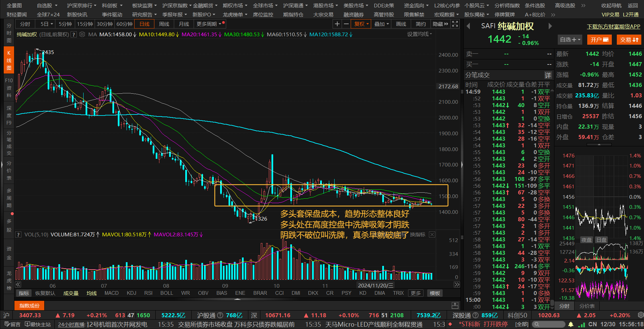Click the zoom-in plus icon on chart toolbar
This screenshot has height=329, width=644.
pyautogui.click(x=337, y=24)
